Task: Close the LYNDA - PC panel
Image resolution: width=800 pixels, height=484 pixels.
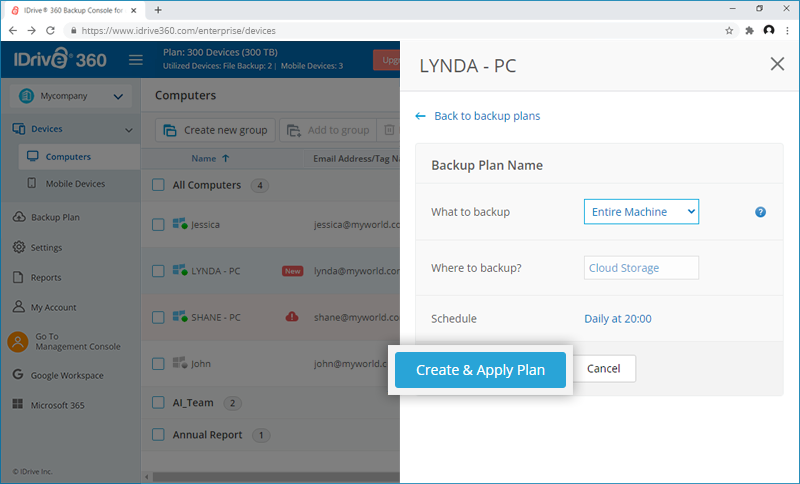Action: [x=777, y=64]
